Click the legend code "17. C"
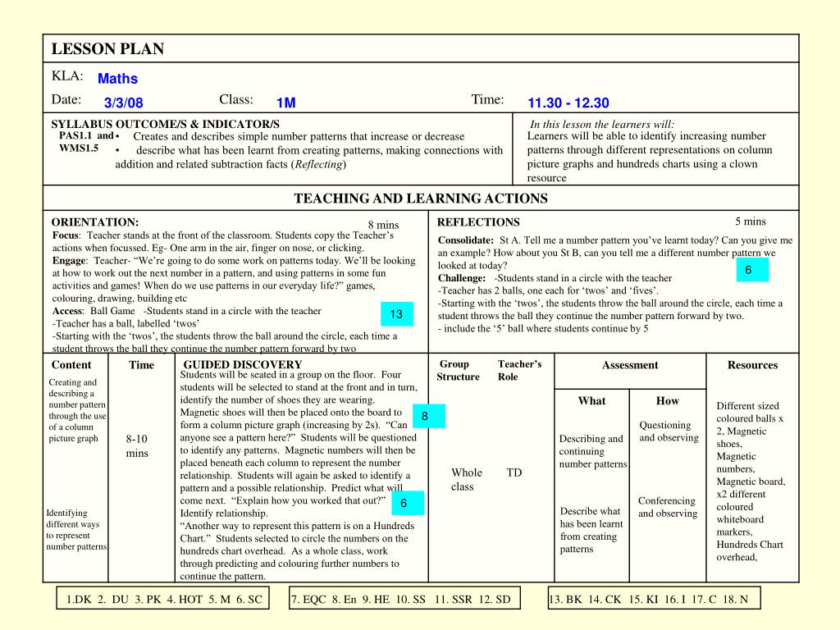 click(704, 600)
